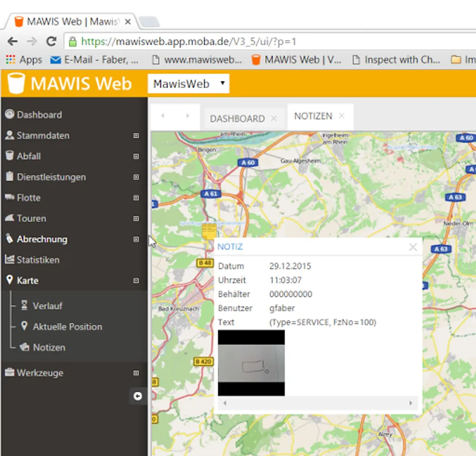The width and height of the screenshot is (476, 456).
Task: Click the Werkzeuge toolbox icon
Action: coord(10,372)
